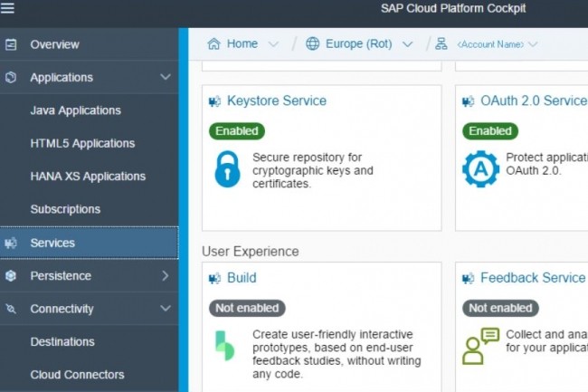The width and height of the screenshot is (588, 392).
Task: Click the globe icon beside Europe (Rot)
Action: (312, 43)
